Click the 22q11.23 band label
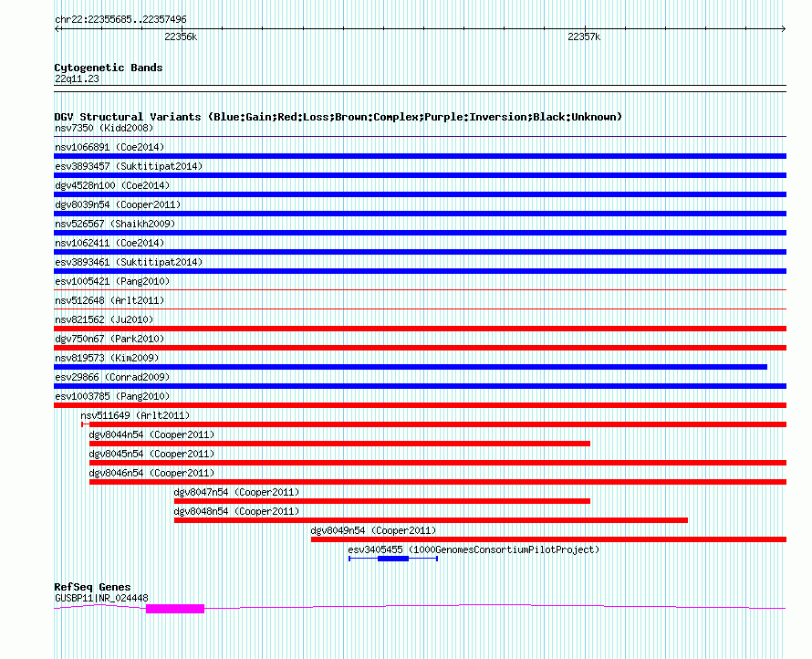Viewport: 812px width, 659px height. click(77, 78)
